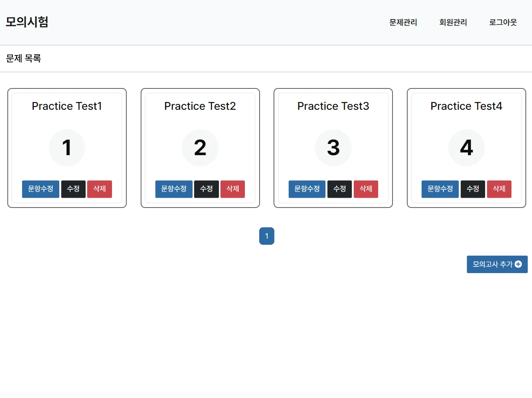
Task: Open the 문제관리 menu
Action: click(403, 22)
